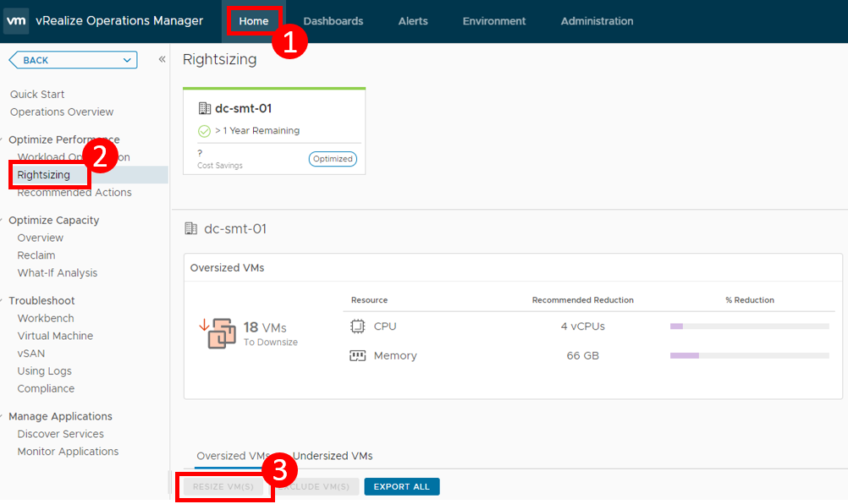848x504 pixels.
Task: Click the RESIZE VM(S) button
Action: [x=223, y=487]
